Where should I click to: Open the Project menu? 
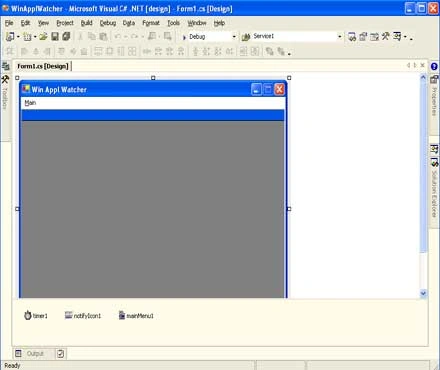tap(65, 23)
